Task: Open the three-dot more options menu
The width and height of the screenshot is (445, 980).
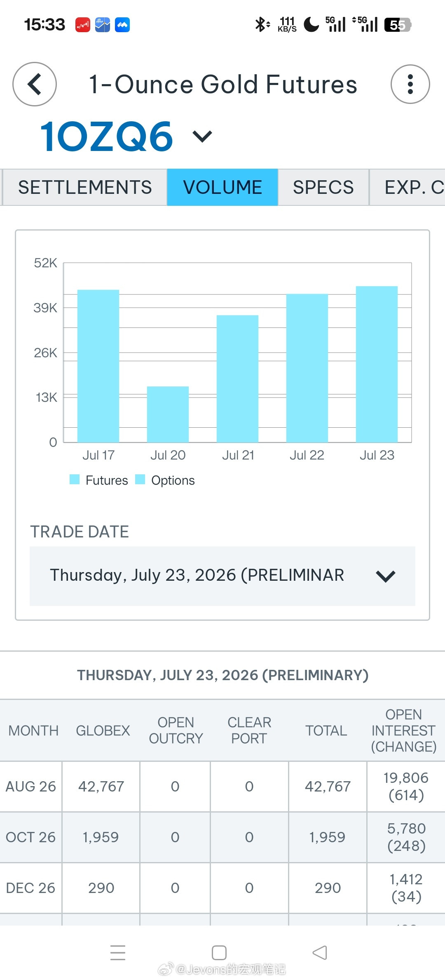Action: 410,84
